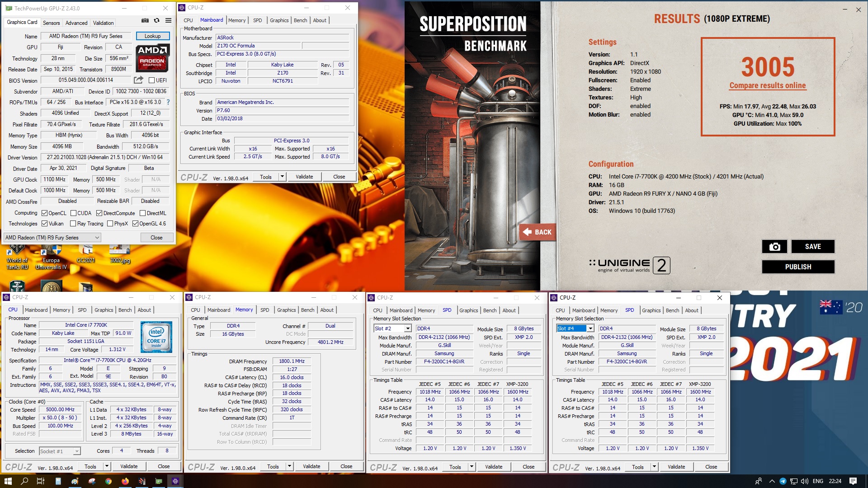Click the network tray icon
The height and width of the screenshot is (488, 868).
point(793,481)
